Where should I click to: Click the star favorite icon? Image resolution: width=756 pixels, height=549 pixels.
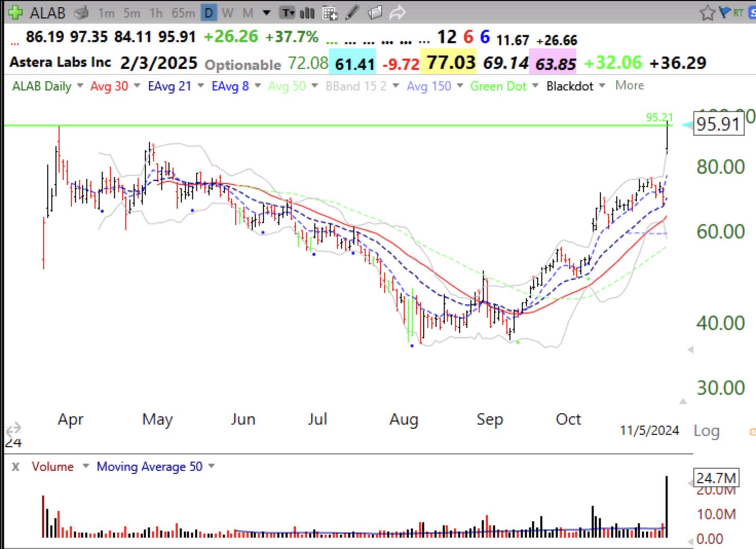point(707,13)
